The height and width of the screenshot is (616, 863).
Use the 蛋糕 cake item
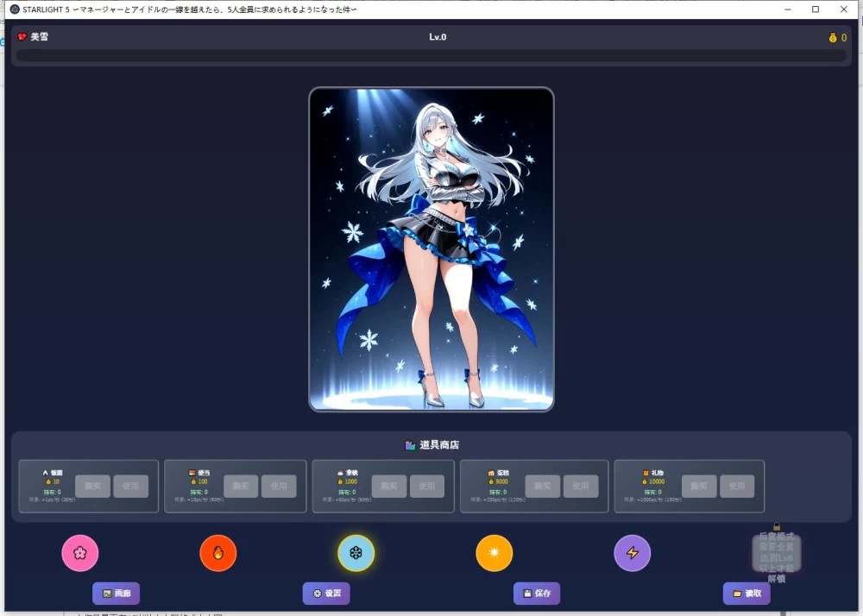(581, 487)
